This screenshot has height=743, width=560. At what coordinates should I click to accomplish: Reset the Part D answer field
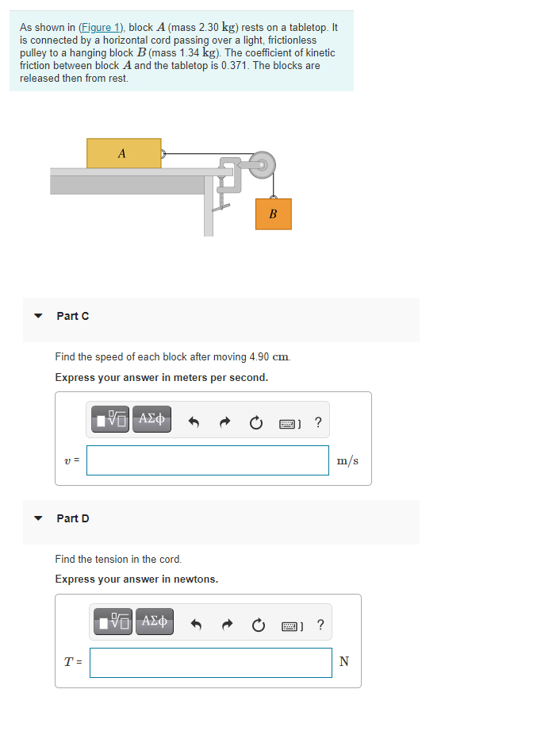coord(258,622)
